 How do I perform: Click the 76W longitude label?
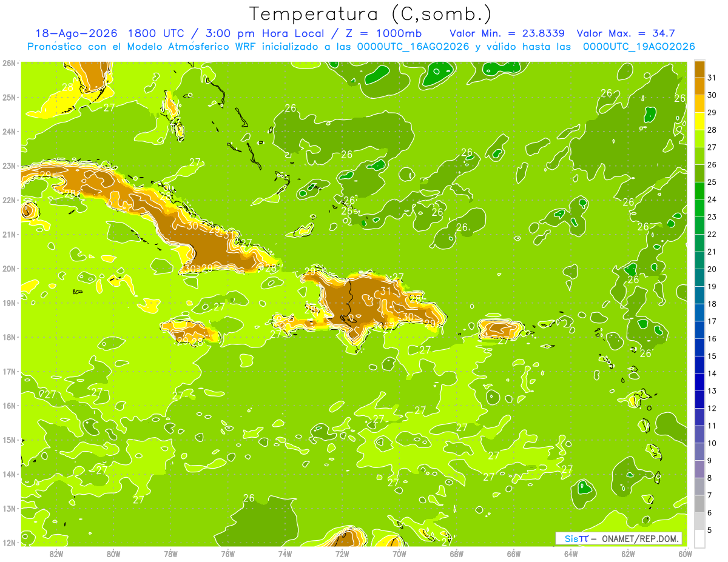[228, 553]
